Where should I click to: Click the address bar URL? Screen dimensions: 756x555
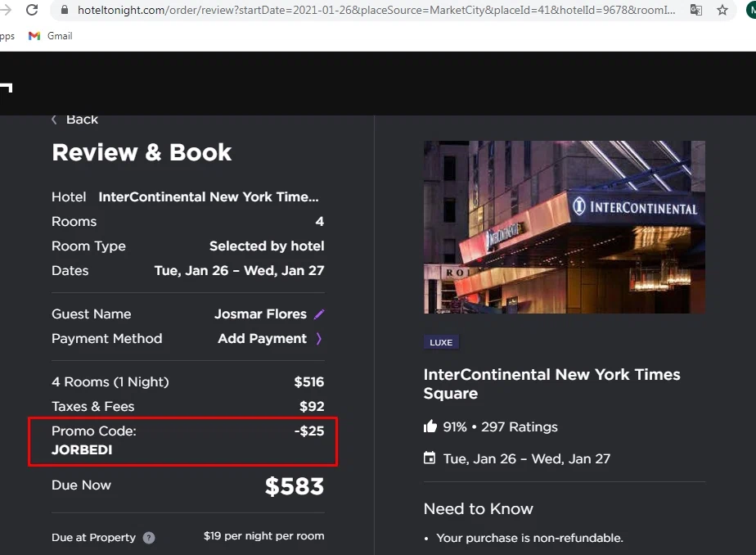[x=376, y=10]
